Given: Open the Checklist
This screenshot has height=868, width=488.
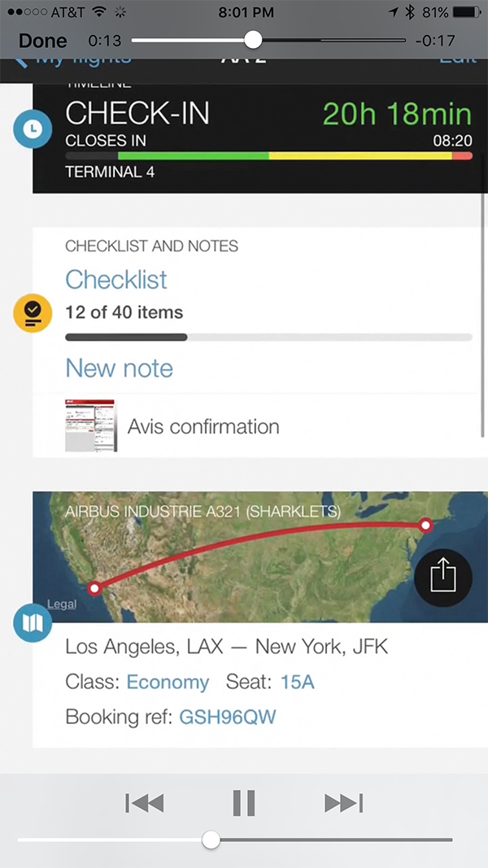Looking at the screenshot, I should coord(116,280).
